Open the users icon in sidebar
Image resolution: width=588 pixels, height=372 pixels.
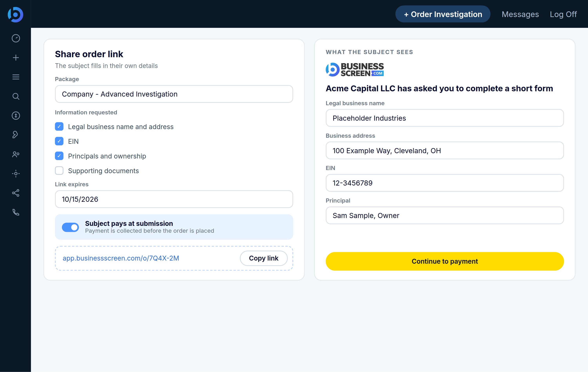[16, 154]
